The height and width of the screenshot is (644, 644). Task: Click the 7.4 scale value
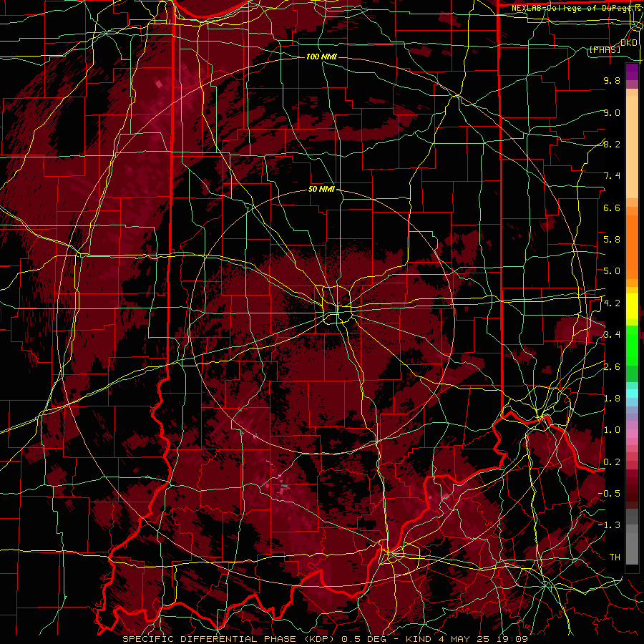point(612,176)
